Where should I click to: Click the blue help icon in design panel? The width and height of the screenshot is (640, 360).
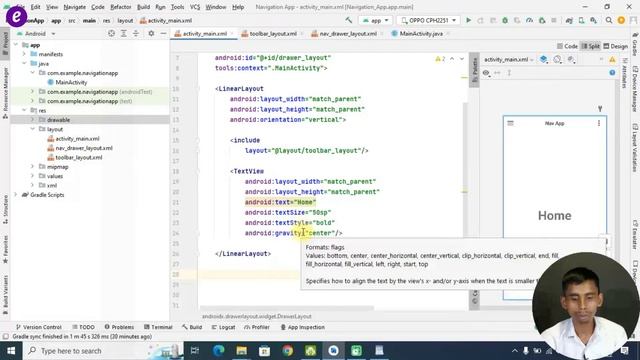(x=612, y=73)
